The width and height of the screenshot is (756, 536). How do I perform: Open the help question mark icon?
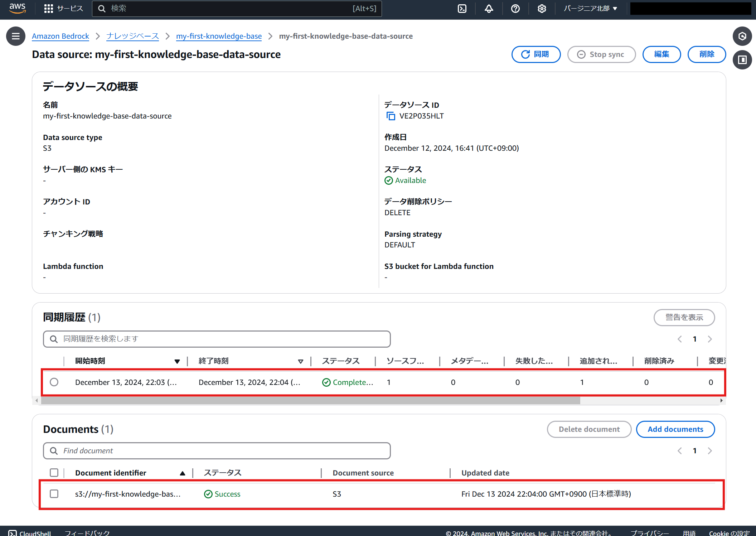click(x=515, y=9)
